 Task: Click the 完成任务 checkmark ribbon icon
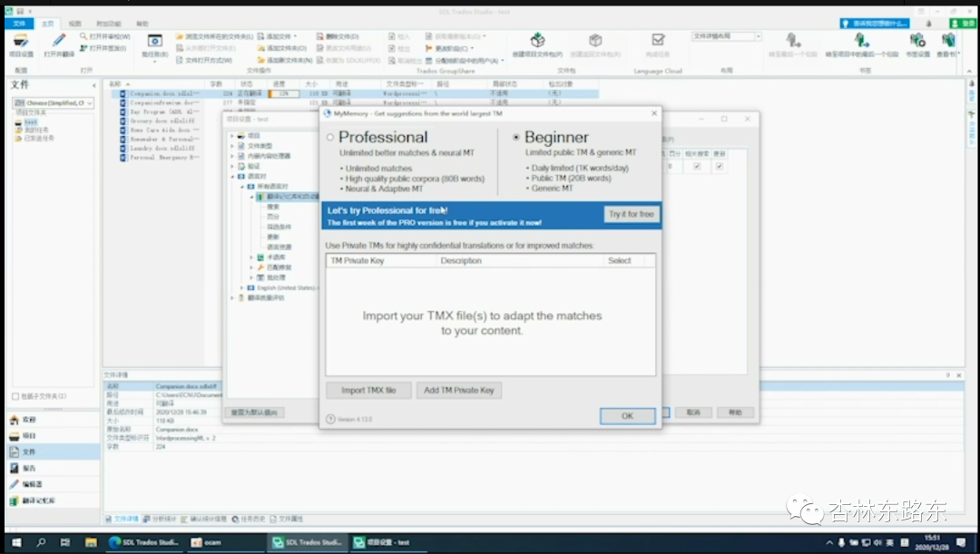pos(658,45)
